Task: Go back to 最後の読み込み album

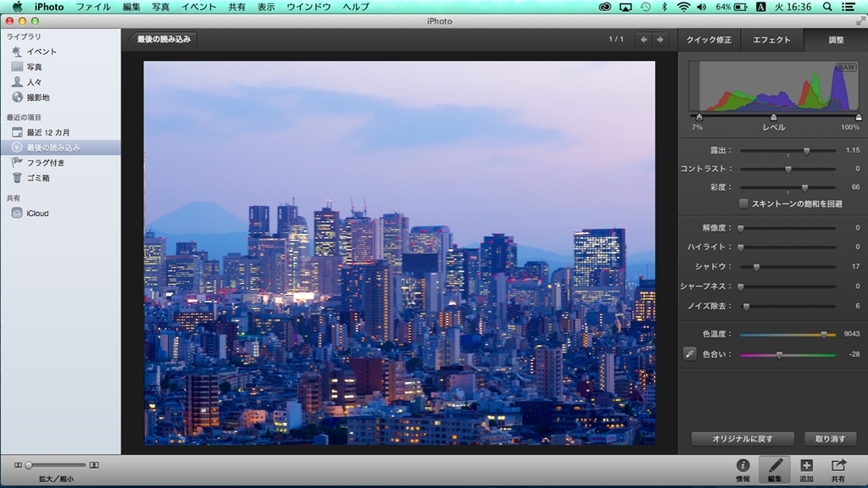Action: tap(164, 39)
